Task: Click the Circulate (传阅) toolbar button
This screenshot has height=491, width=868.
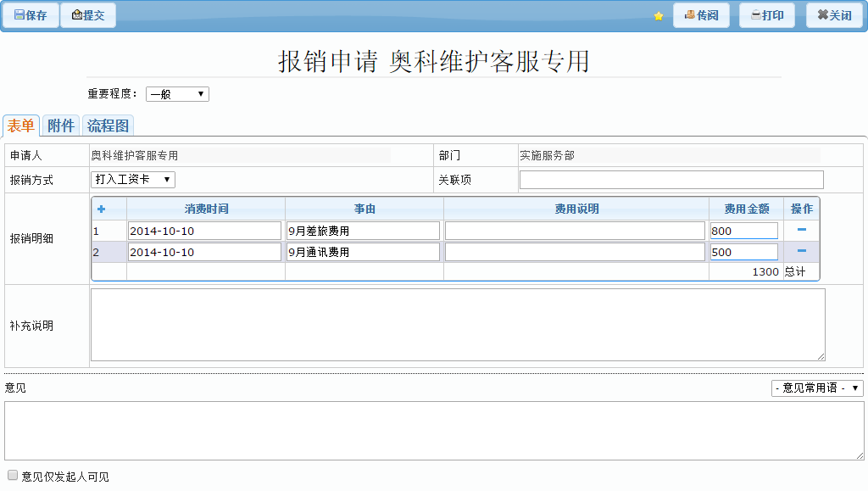Action: [x=701, y=15]
